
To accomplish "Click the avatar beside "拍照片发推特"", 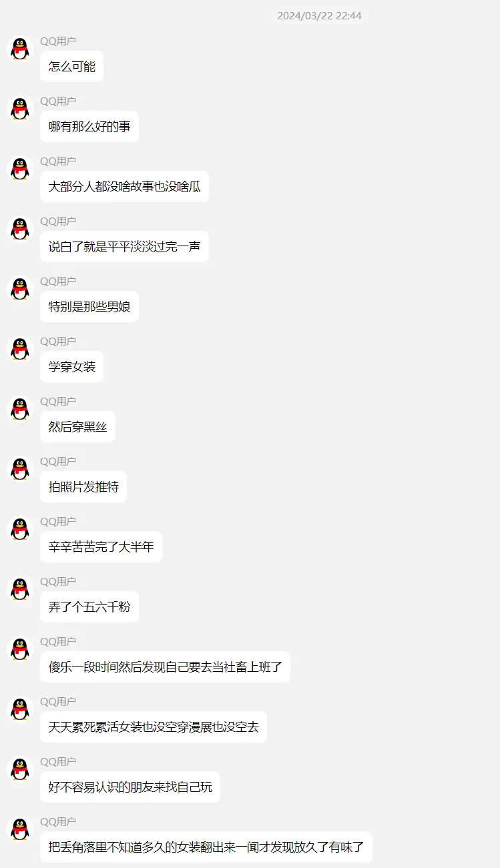I will 20,470.
